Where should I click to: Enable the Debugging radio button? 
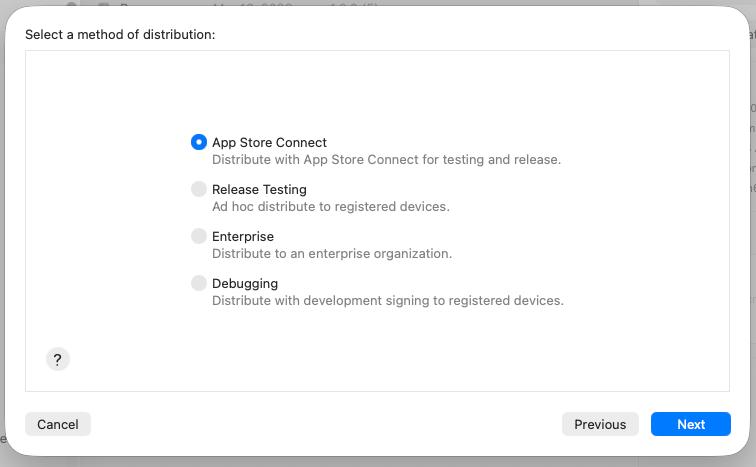(199, 283)
